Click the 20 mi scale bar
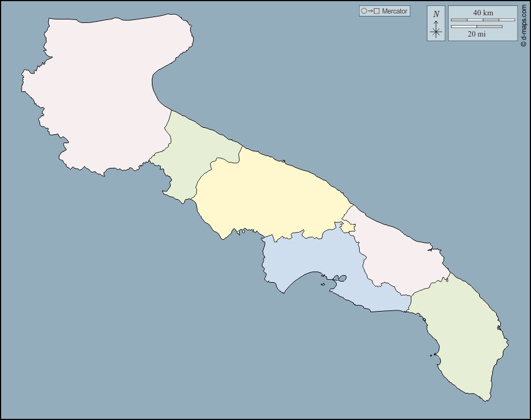 click(x=476, y=27)
